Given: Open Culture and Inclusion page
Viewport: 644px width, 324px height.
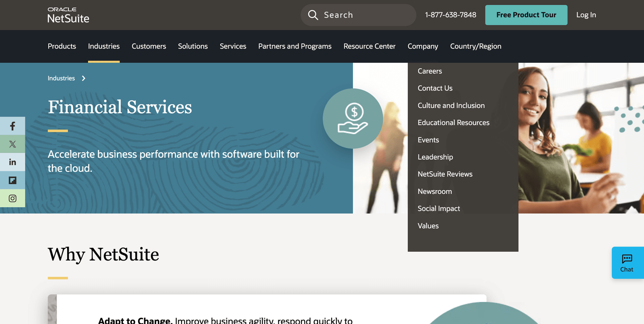Looking at the screenshot, I should [x=451, y=105].
